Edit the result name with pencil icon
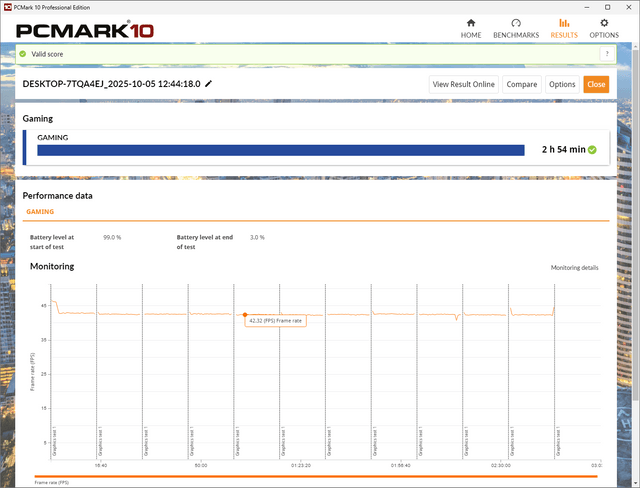Viewport: 640px width, 488px height. point(209,84)
